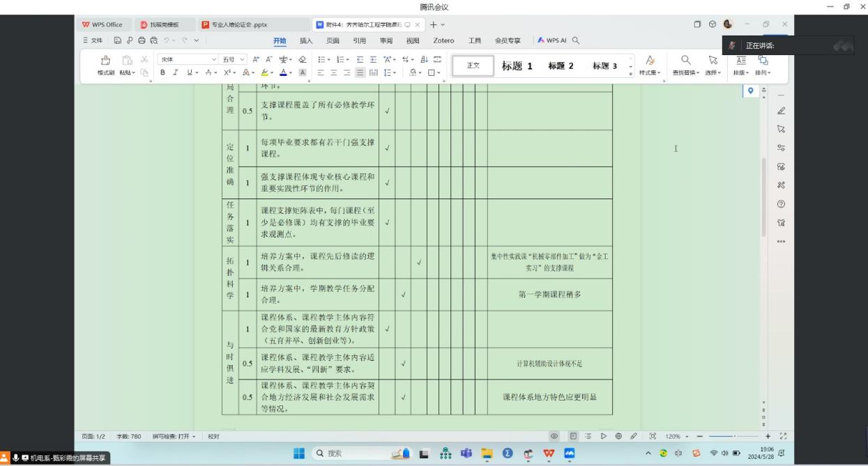
Task: Apply the 标题 1 heading style
Action: click(517, 65)
